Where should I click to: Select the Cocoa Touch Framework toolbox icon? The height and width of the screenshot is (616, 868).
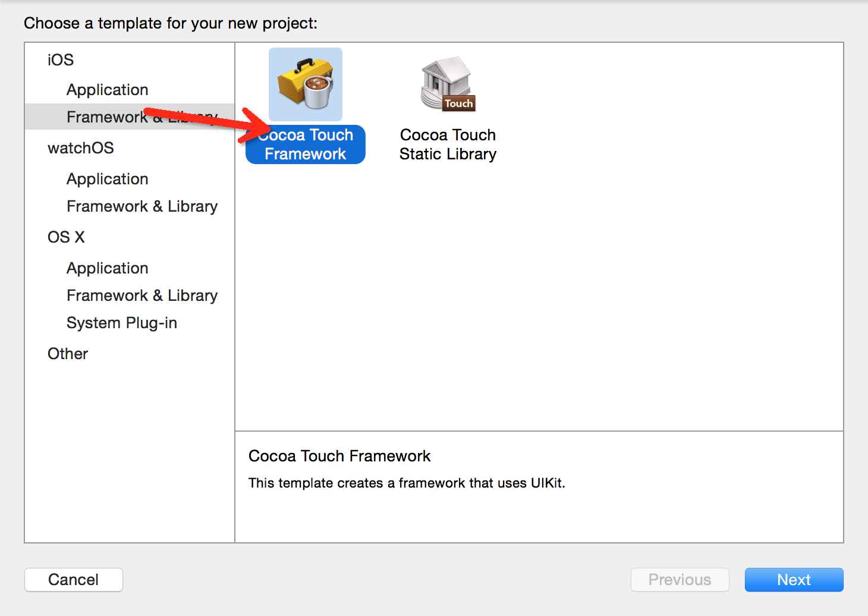[306, 84]
